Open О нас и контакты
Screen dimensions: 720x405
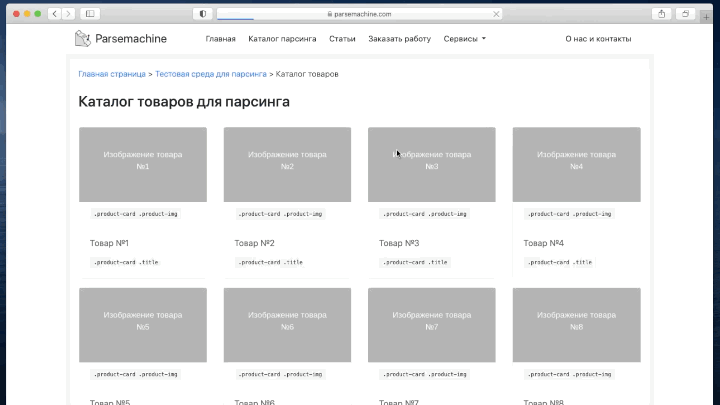pyautogui.click(x=598, y=39)
